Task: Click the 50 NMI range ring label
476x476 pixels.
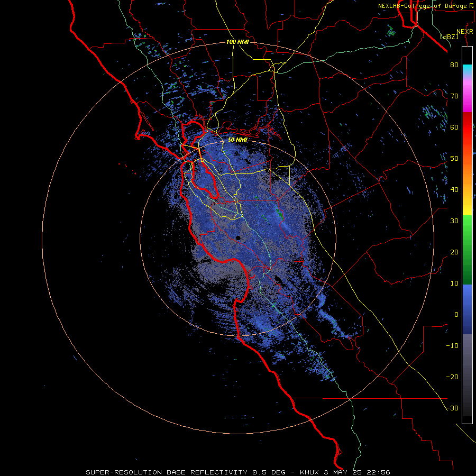Action: coord(237,140)
